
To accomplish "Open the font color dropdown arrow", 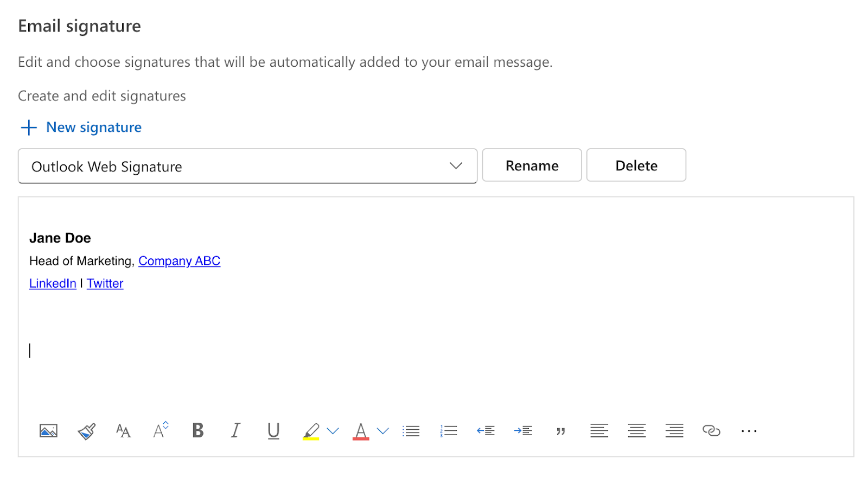I will (383, 430).
